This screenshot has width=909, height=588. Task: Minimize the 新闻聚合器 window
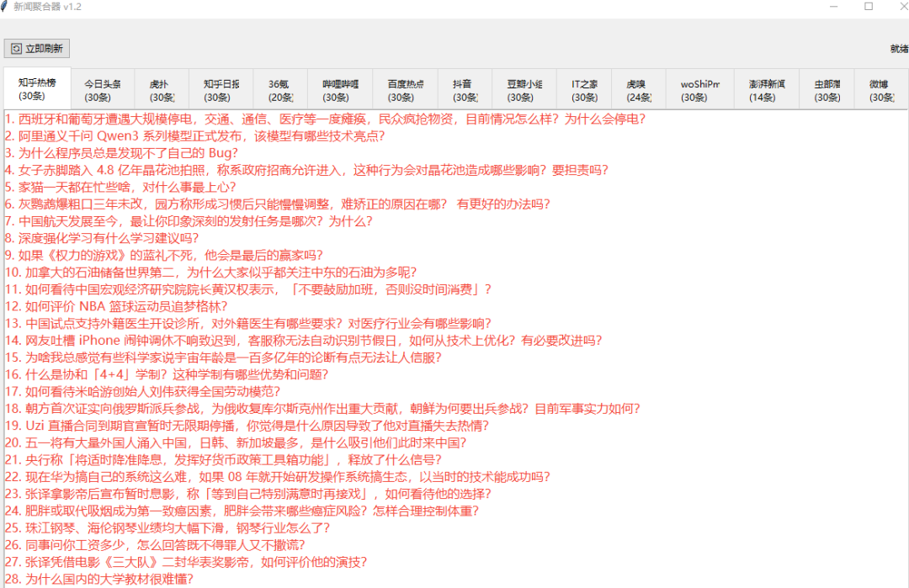click(x=833, y=7)
